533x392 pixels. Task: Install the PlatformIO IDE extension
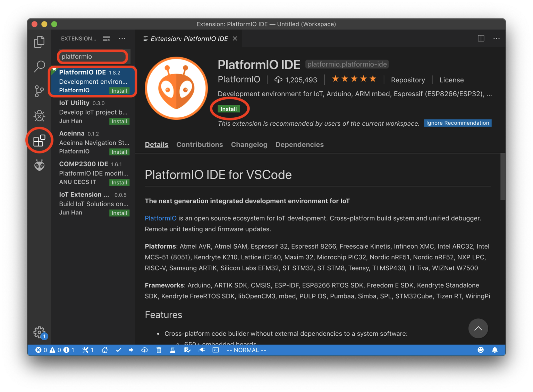[x=229, y=109]
